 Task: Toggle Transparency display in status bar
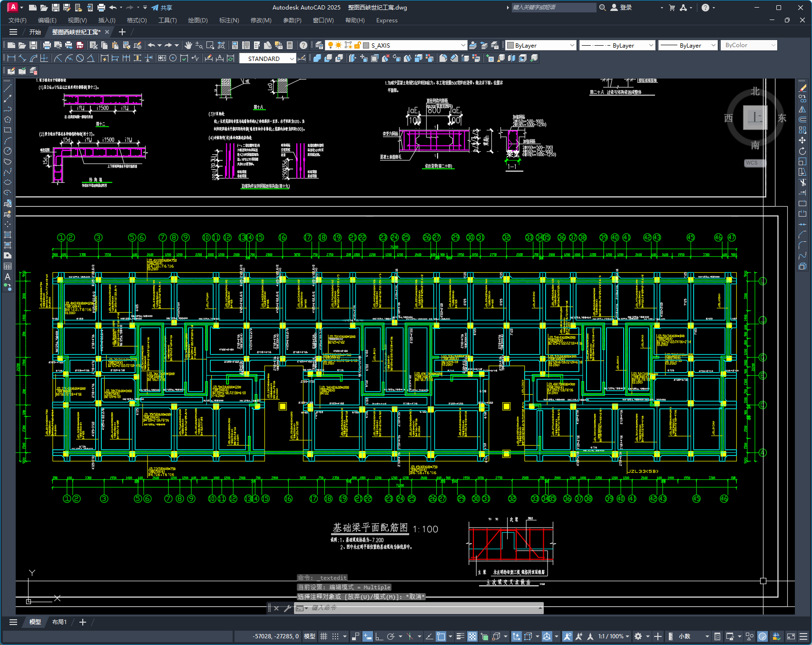pos(472,636)
